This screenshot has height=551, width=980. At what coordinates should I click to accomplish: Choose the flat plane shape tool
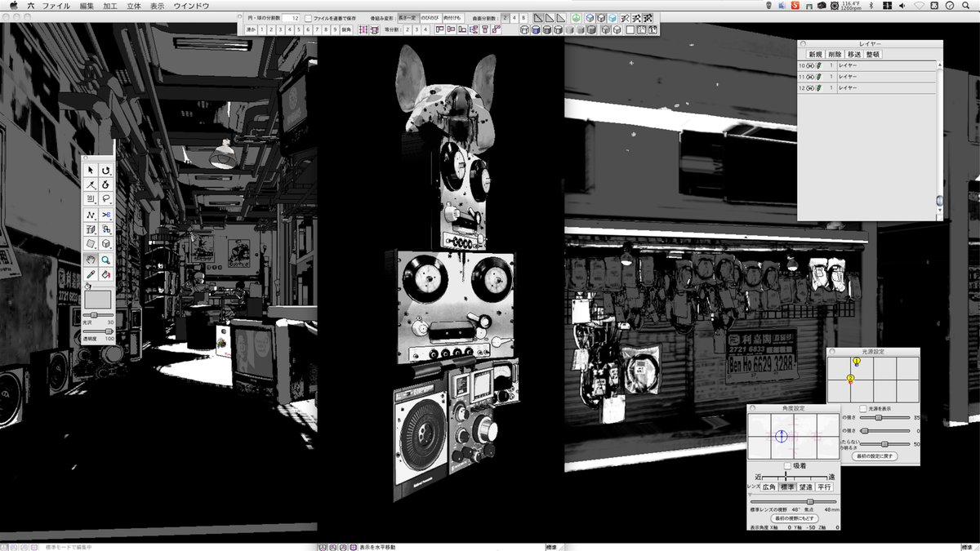point(91,242)
